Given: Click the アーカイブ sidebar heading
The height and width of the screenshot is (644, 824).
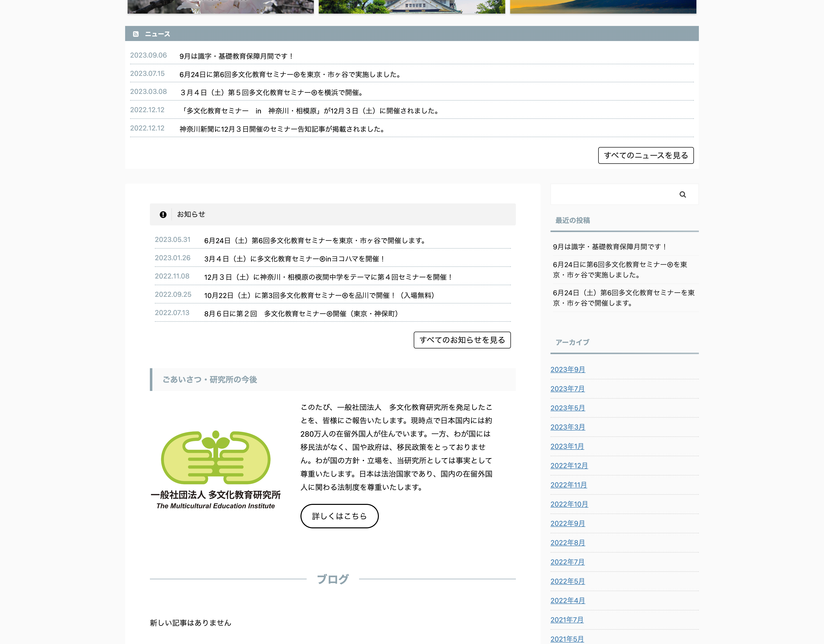Looking at the screenshot, I should pos(572,342).
